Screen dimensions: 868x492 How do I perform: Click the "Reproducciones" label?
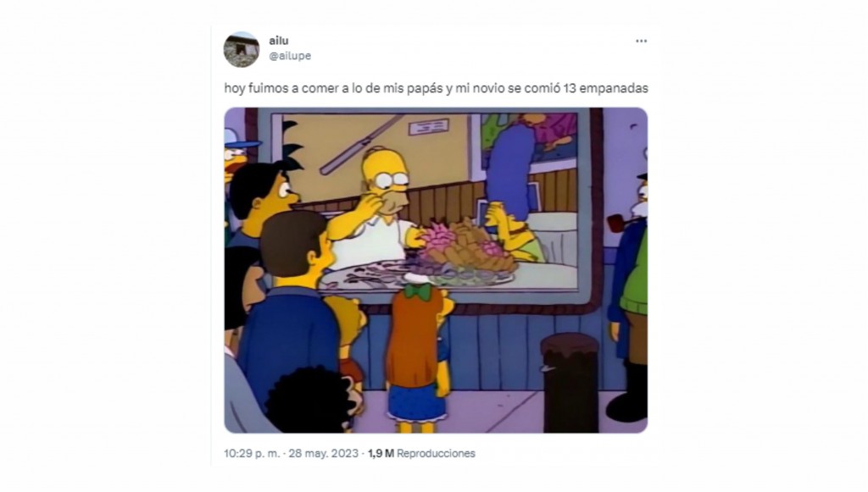(x=436, y=453)
